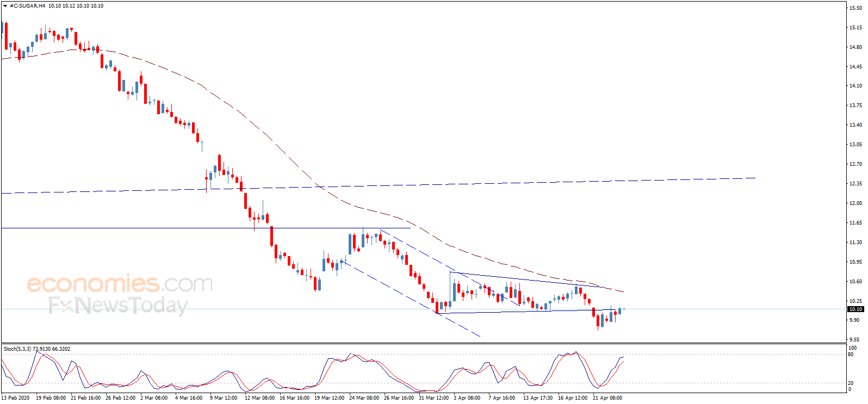Click the 16 Apr 12:00 time label
This screenshot has height=404, width=868.
tap(573, 398)
